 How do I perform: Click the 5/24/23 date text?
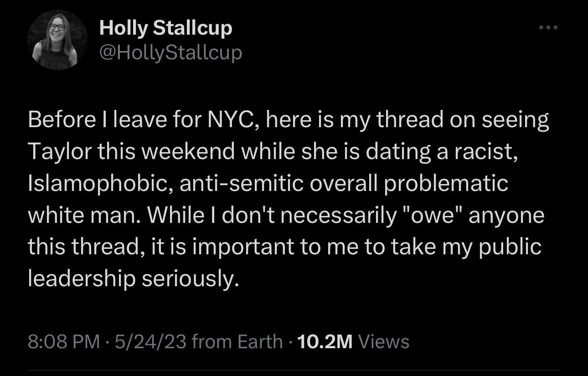151,341
